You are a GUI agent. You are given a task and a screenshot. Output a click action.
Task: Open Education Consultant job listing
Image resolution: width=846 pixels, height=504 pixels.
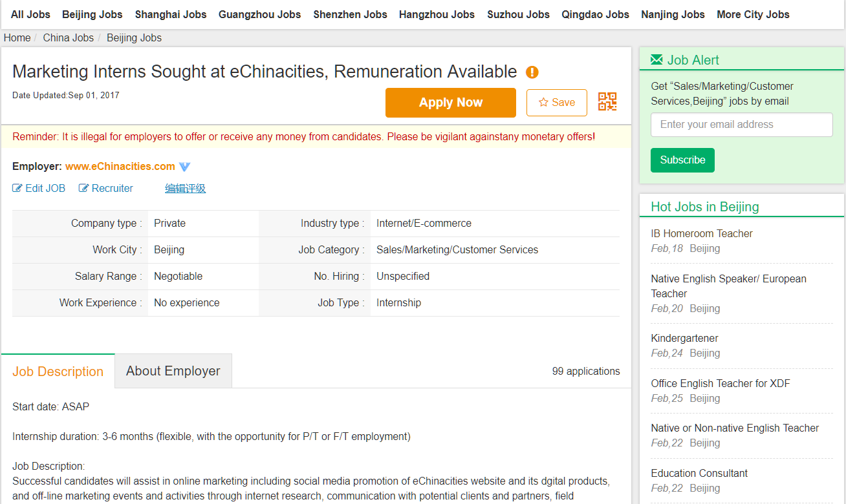[699, 474]
